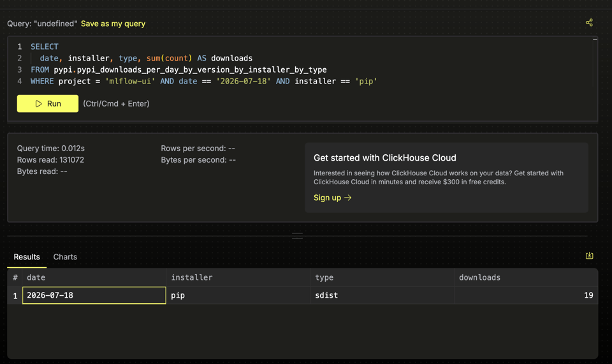Click the horizontal panel resize handle
612x364 pixels.
(297, 236)
